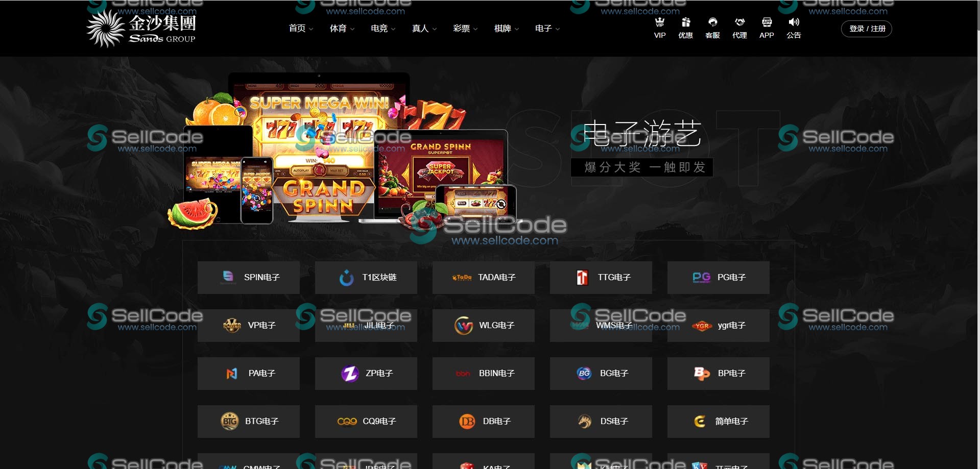The width and height of the screenshot is (980, 469).
Task: Select the BBIN电子 provider tile
Action: tap(483, 373)
